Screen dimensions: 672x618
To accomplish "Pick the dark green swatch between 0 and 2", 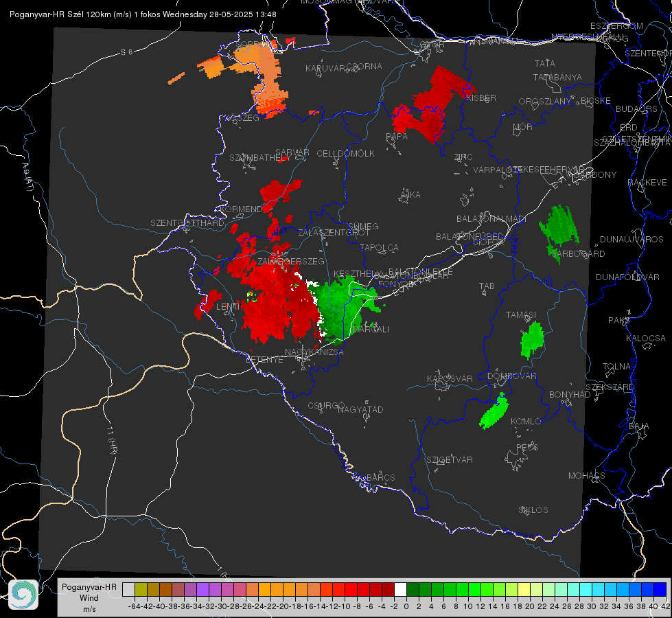I will [413, 590].
